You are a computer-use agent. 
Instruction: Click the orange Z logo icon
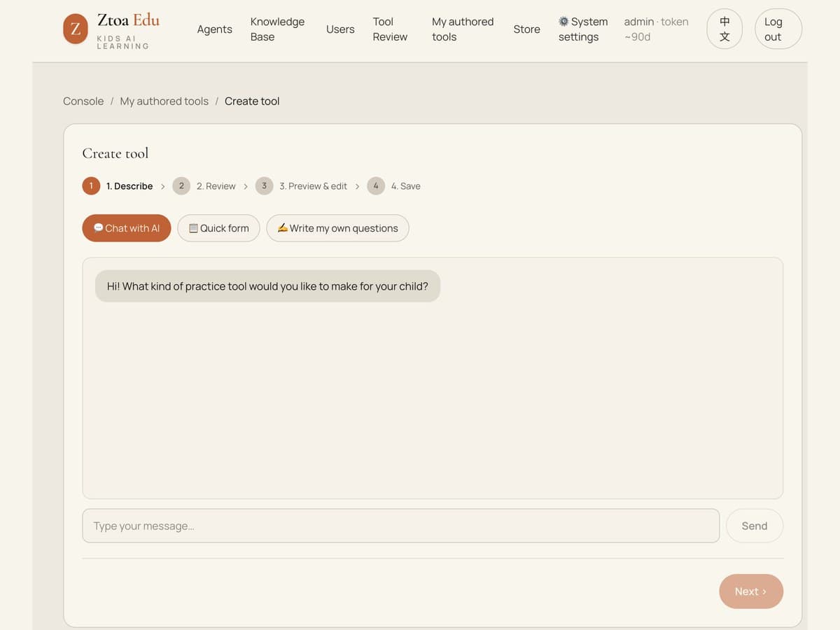coord(76,29)
